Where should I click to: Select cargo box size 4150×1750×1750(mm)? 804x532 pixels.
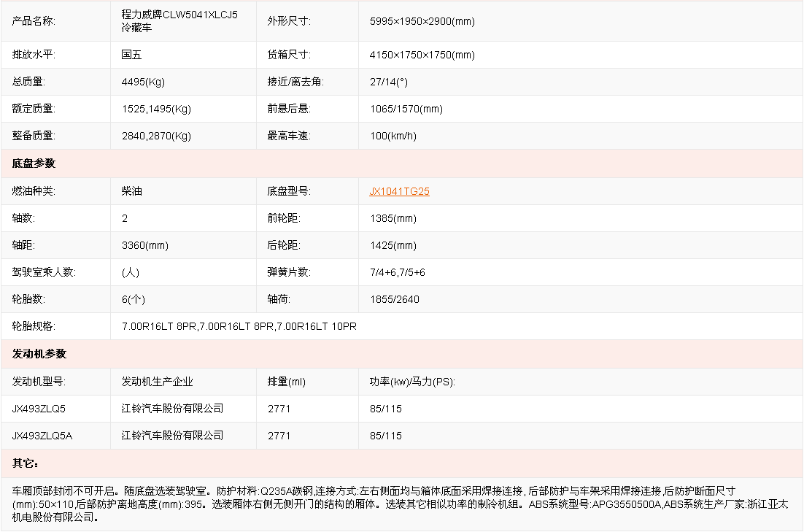tap(422, 55)
